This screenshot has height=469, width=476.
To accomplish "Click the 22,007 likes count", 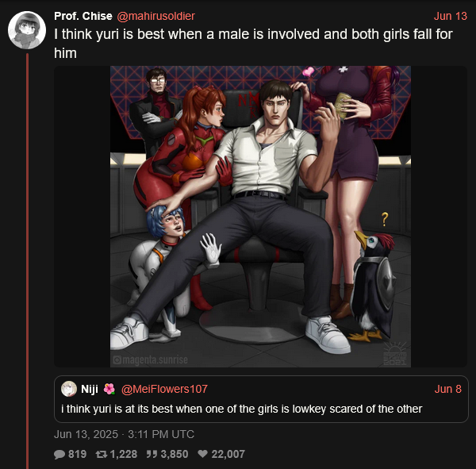I will 228,455.
